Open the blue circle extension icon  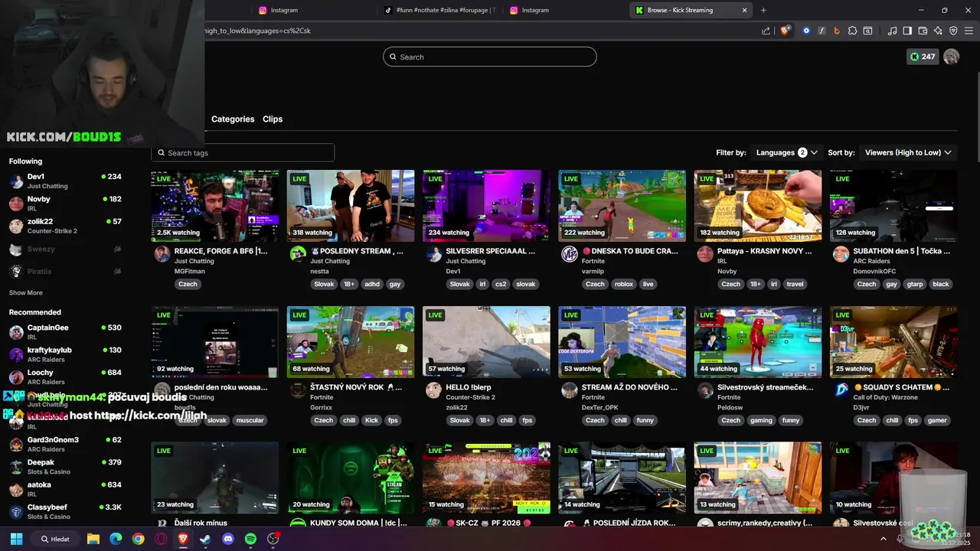tap(806, 31)
